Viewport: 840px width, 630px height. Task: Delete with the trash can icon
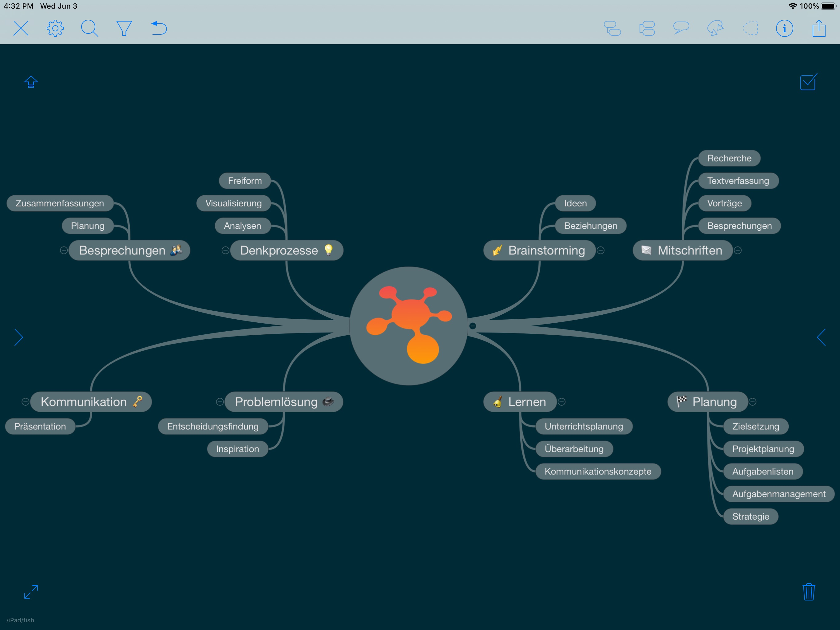pyautogui.click(x=808, y=592)
